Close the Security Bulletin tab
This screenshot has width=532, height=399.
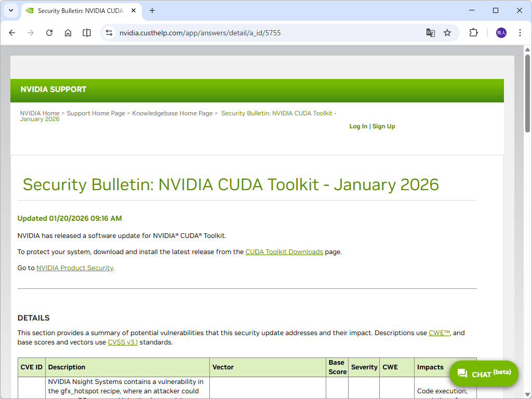[134, 10]
